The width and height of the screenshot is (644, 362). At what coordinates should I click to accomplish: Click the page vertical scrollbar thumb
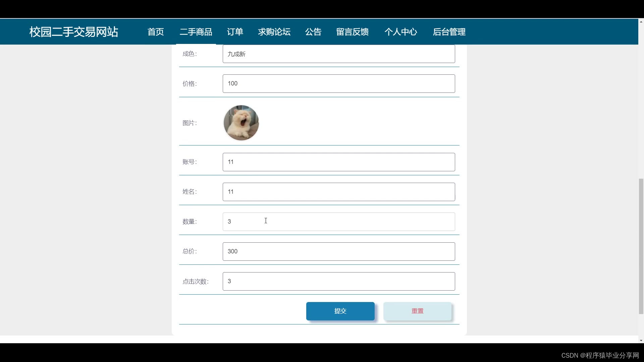tap(641, 246)
